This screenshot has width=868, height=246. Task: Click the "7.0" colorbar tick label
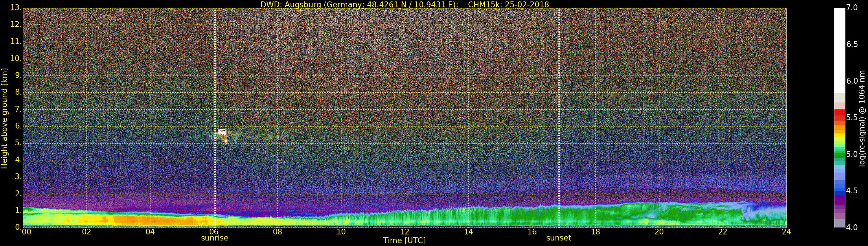(x=852, y=8)
